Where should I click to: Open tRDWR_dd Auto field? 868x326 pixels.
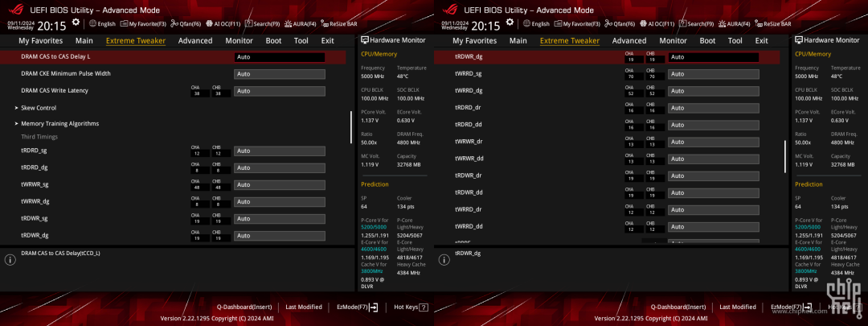coord(714,193)
